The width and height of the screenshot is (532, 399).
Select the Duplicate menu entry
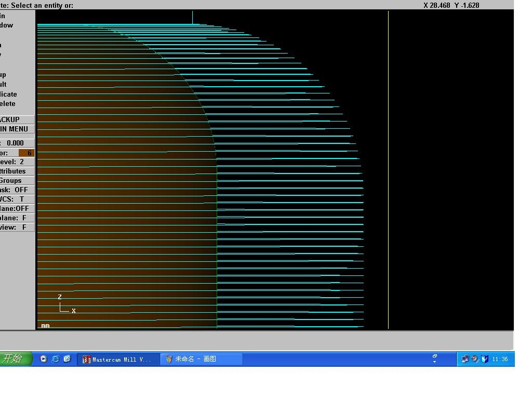pos(8,94)
